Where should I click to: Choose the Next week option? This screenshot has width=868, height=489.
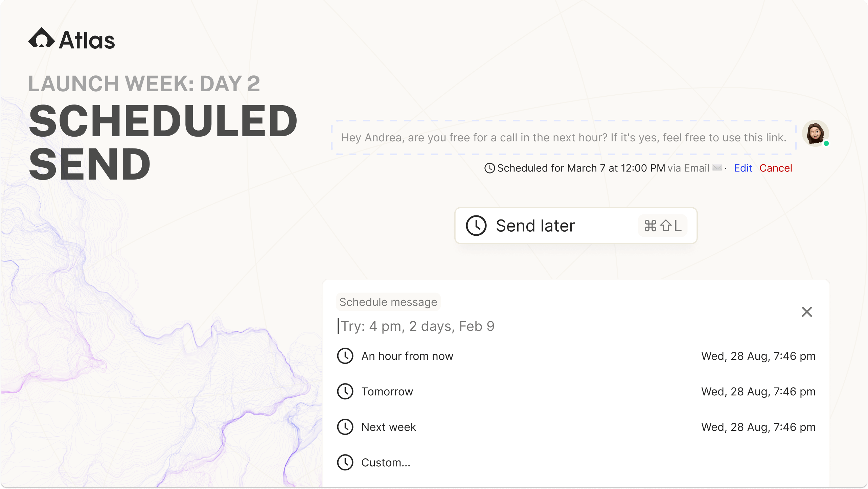point(576,427)
